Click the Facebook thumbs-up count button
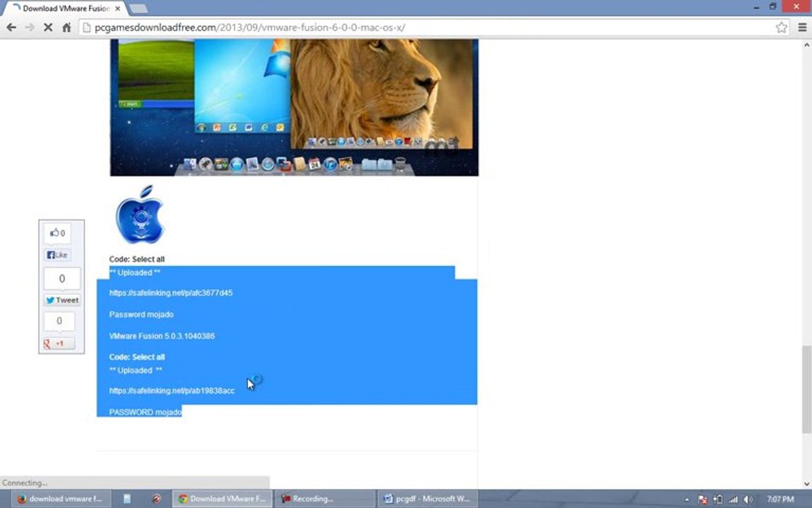 tap(58, 233)
